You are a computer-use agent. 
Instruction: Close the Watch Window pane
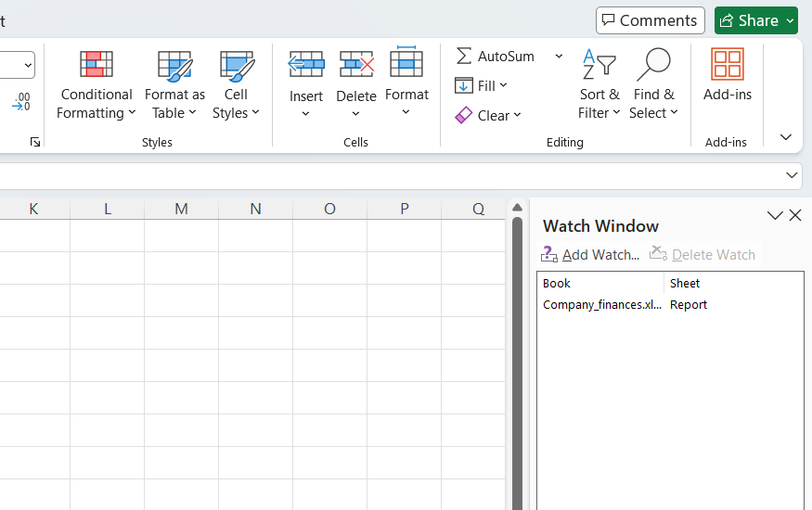coord(795,215)
